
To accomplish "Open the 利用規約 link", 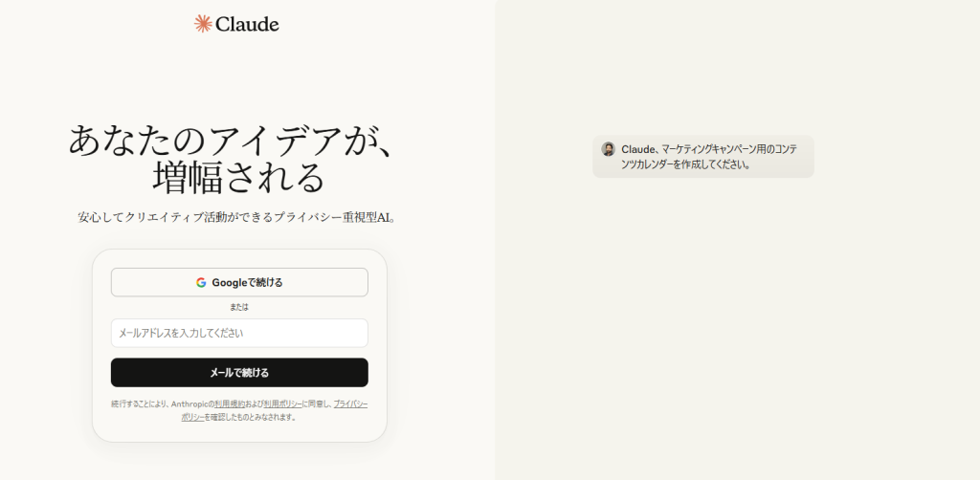I will [x=230, y=404].
